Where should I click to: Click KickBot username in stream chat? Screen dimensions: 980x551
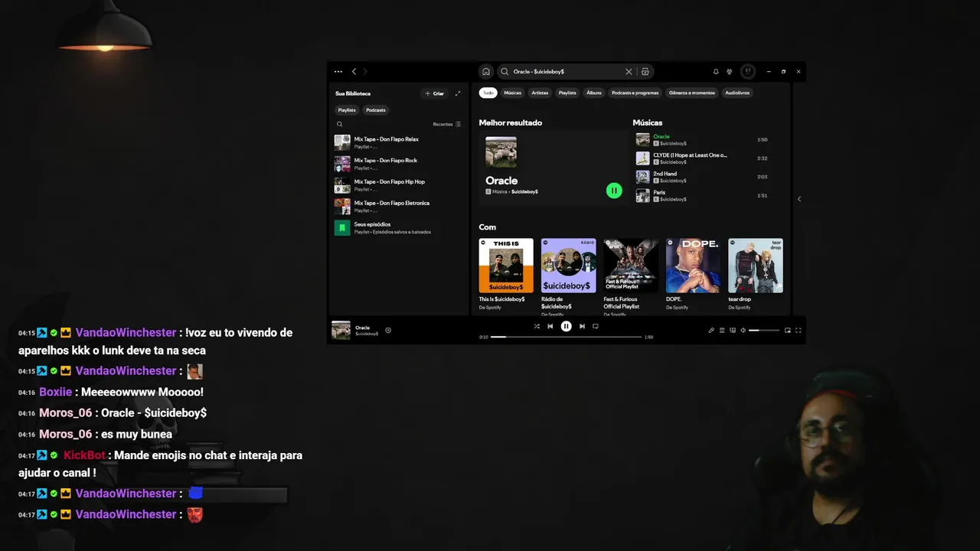(x=84, y=455)
